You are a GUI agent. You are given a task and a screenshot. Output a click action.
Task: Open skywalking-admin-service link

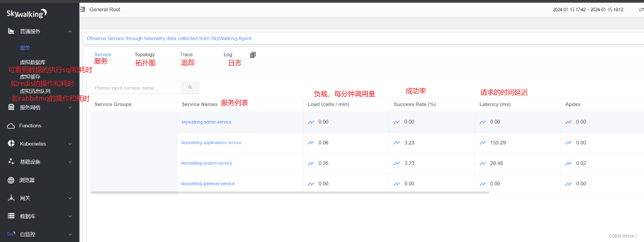click(x=206, y=122)
